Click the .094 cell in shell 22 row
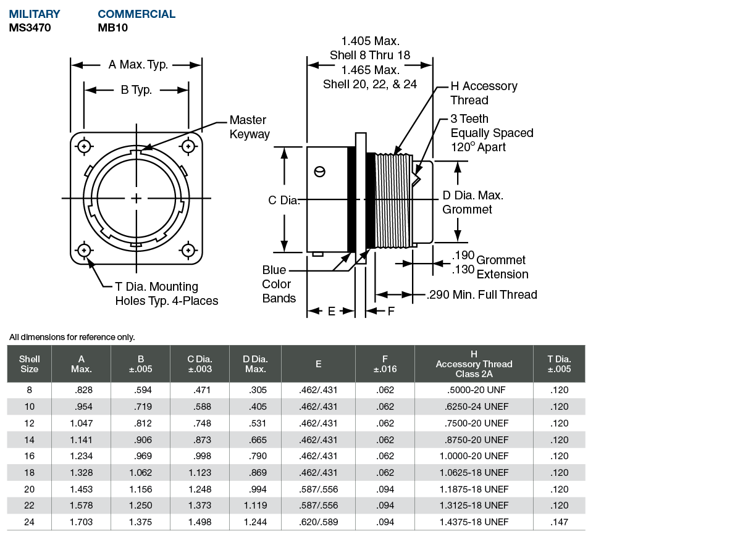The image size is (756, 545). click(x=385, y=505)
